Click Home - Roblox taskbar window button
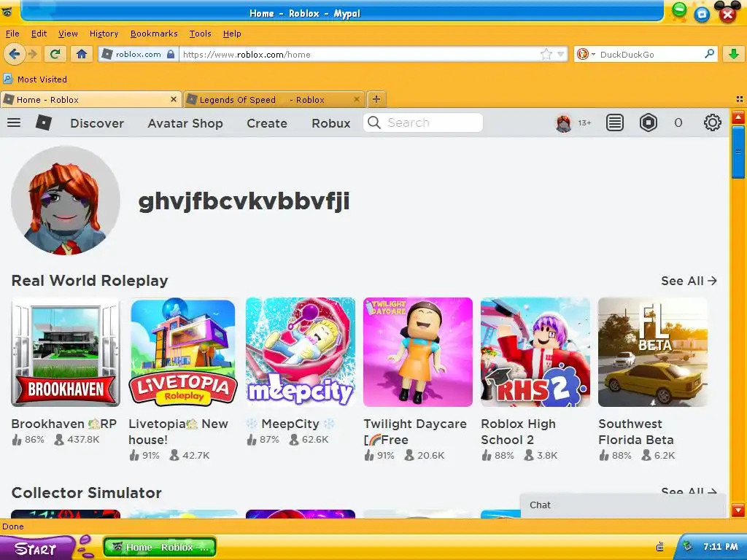The image size is (747, 560). (x=160, y=547)
